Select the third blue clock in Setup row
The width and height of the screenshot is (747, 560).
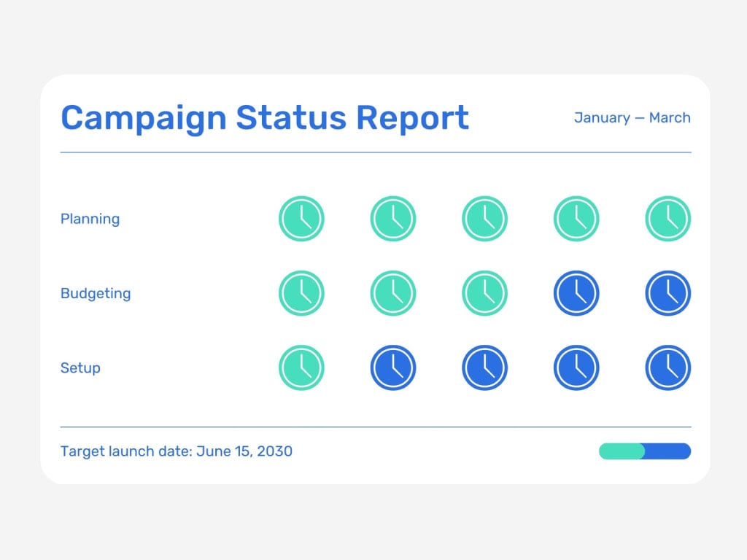pyautogui.click(x=576, y=367)
